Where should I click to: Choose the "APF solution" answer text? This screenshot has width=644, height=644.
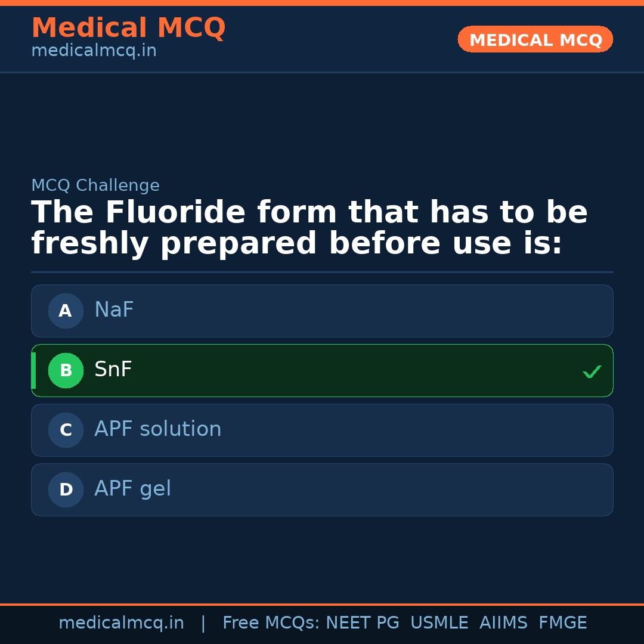click(157, 429)
